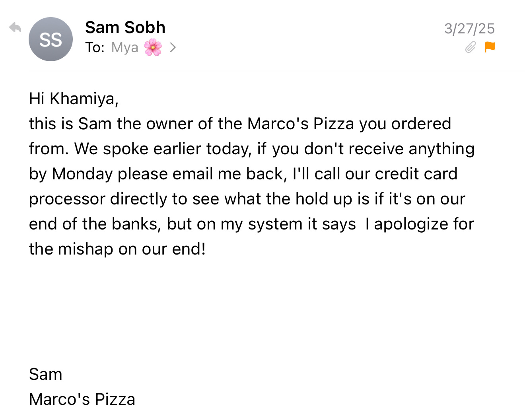Image resolution: width=525 pixels, height=420 pixels.
Task: Click the replied arrow indicator icon
Action: (15, 27)
